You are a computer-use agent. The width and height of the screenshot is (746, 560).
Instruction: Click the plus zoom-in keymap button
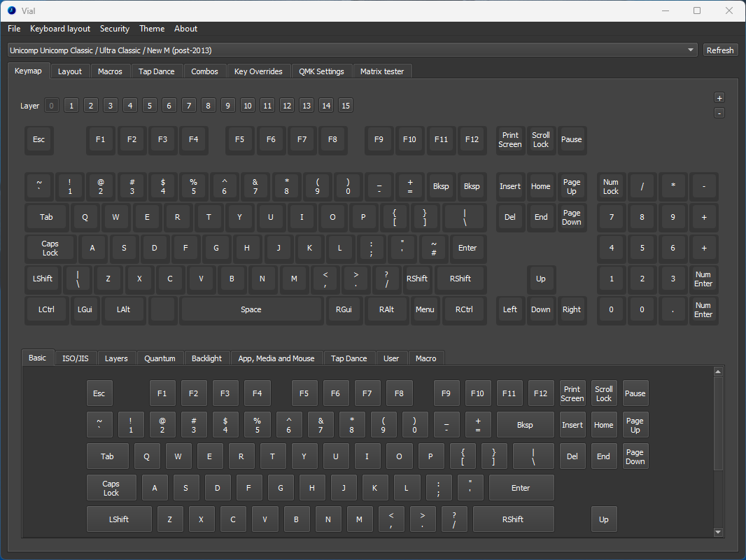719,98
